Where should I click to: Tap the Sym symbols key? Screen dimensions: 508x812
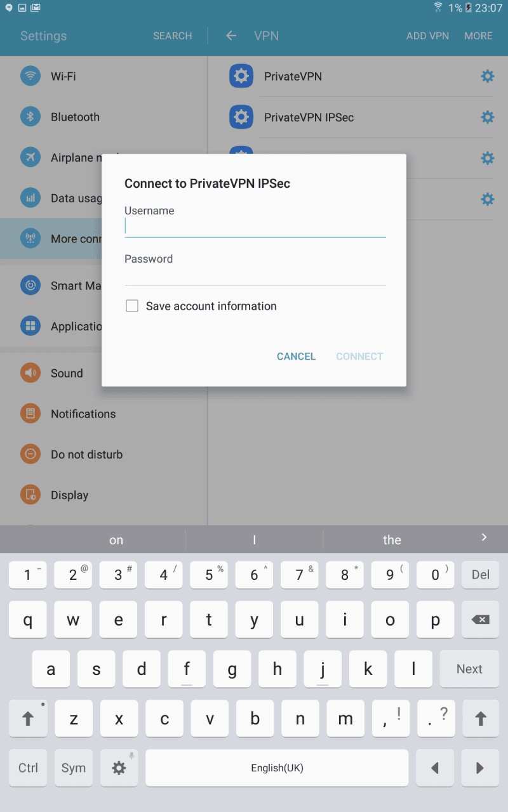(74, 768)
